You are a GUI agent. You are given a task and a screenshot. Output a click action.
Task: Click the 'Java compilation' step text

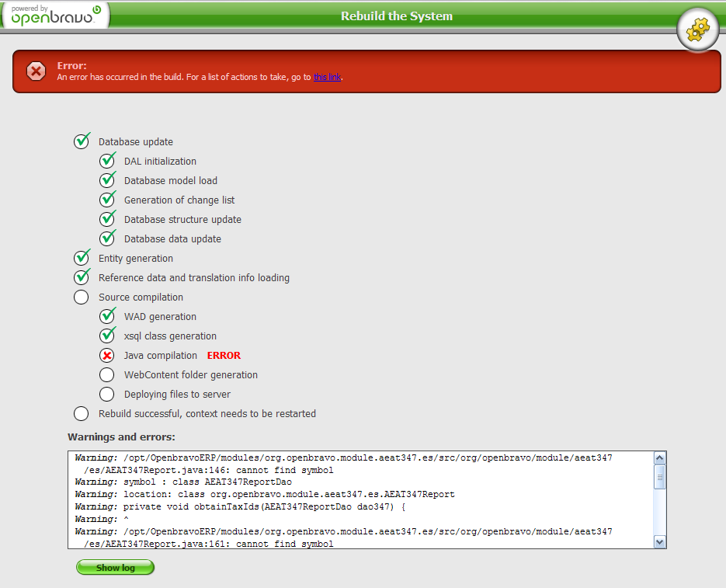[161, 356]
